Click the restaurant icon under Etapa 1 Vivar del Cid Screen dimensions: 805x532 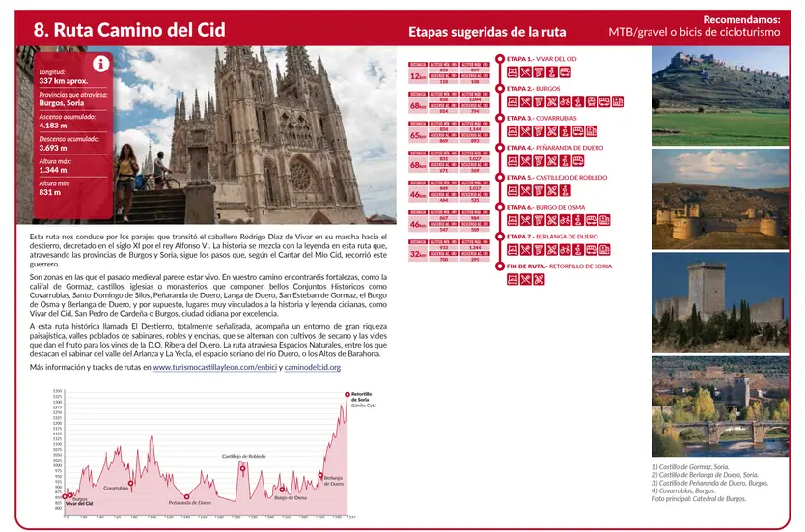[526, 72]
